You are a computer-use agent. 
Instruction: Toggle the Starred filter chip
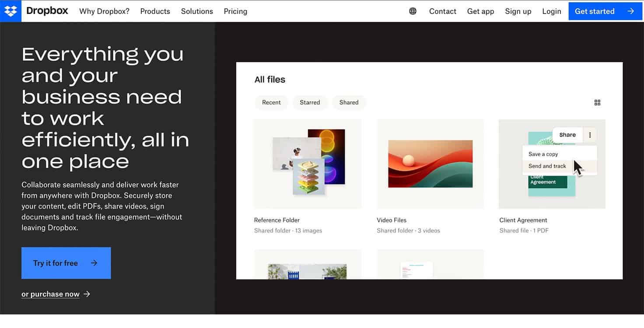pos(310,102)
